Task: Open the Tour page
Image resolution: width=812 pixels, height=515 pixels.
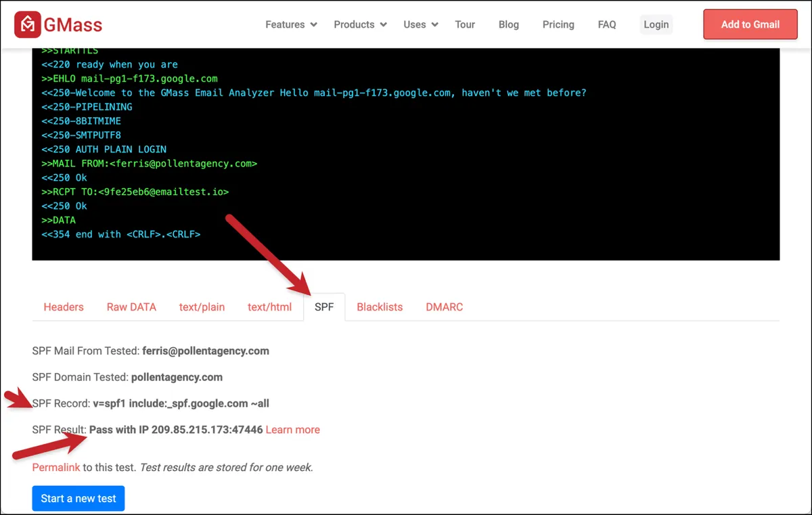Action: point(465,24)
